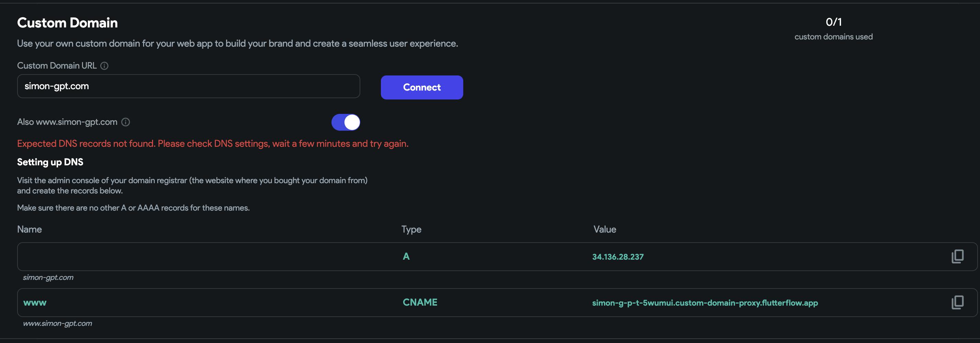Click the italic www.simon-gpt.com caption below CNAME row
This screenshot has height=343, width=980.
[57, 323]
